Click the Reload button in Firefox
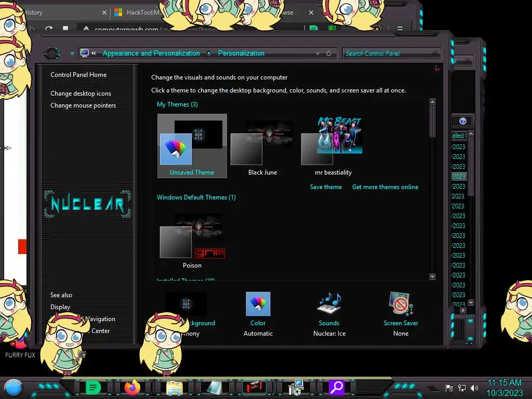The height and width of the screenshot is (399, 532). (48, 28)
